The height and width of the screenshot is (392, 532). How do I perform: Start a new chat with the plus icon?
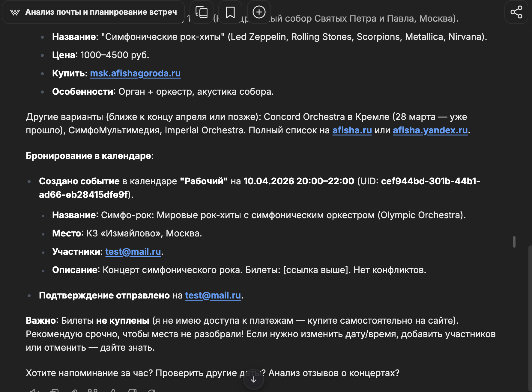pyautogui.click(x=259, y=12)
